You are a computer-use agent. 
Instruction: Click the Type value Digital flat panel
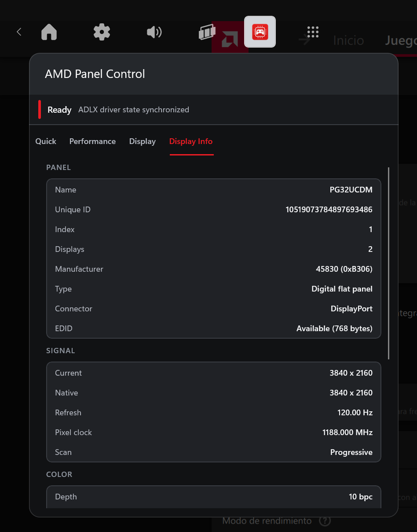(x=342, y=289)
